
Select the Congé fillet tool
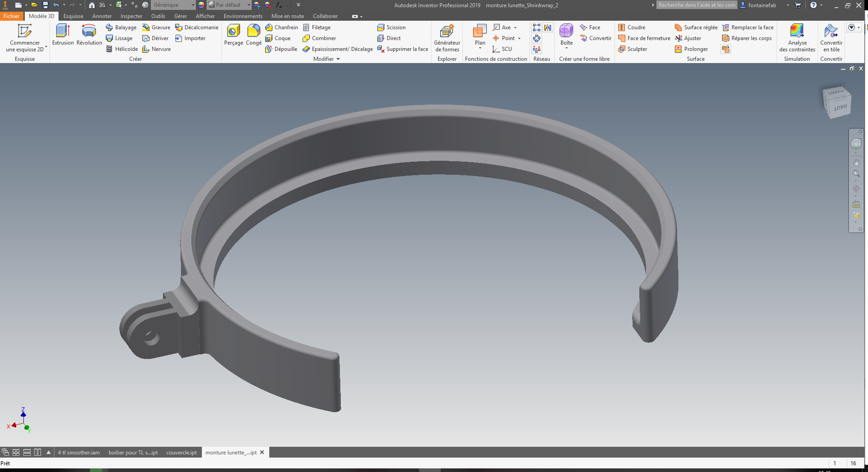253,35
